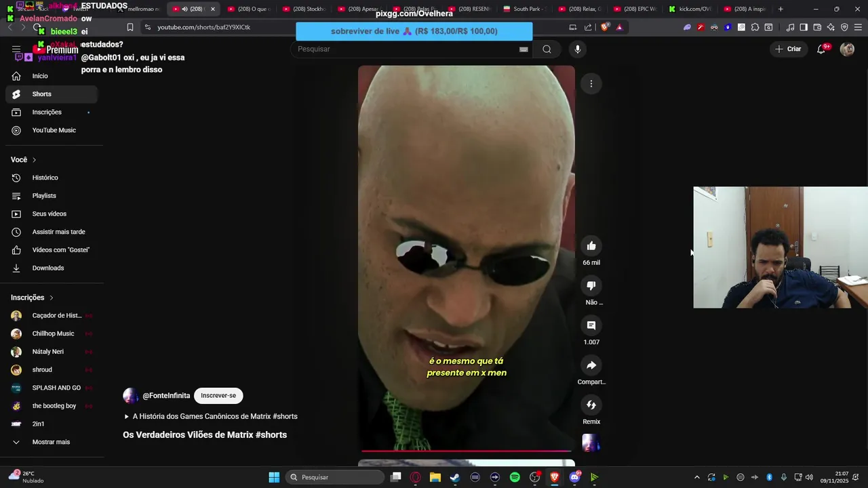Screen dimensions: 868x488
Task: Open on-screen keyboard in search box
Action: coord(524,49)
